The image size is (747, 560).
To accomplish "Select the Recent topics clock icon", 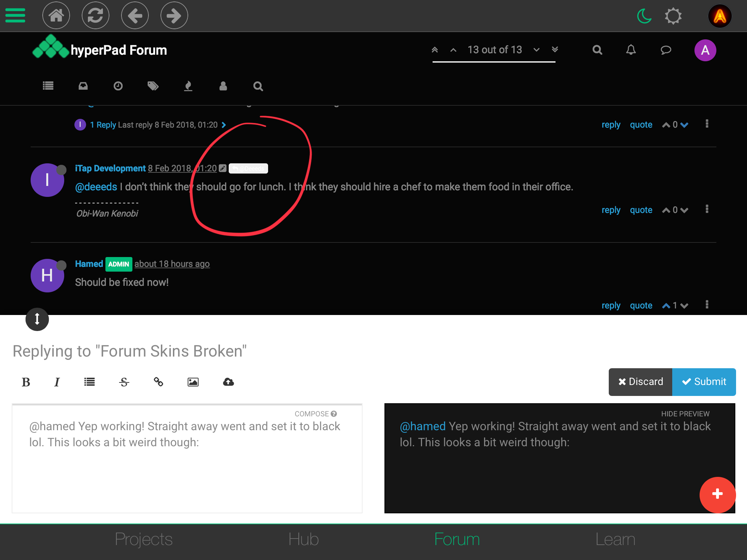I will pyautogui.click(x=118, y=86).
